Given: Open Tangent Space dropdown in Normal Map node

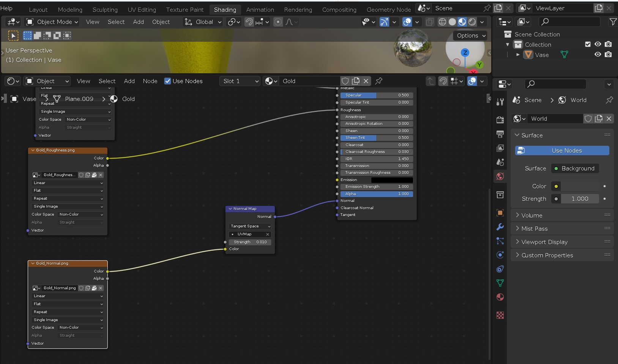Looking at the screenshot, I should pyautogui.click(x=250, y=226).
